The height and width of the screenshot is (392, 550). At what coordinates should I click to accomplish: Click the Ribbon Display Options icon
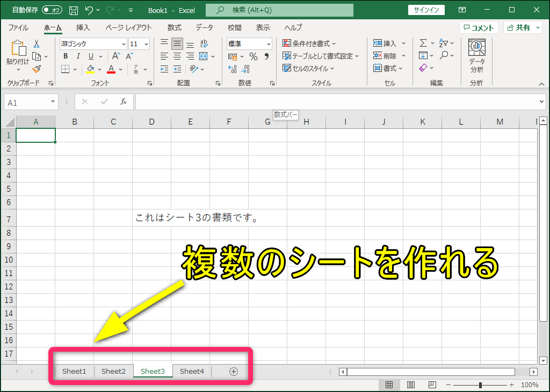pyautogui.click(x=462, y=10)
